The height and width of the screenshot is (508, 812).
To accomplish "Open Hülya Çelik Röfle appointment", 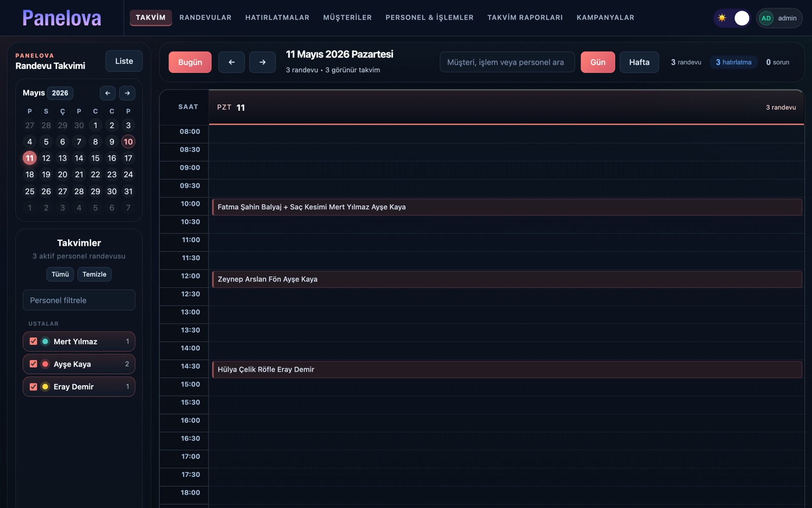I will pos(507,369).
